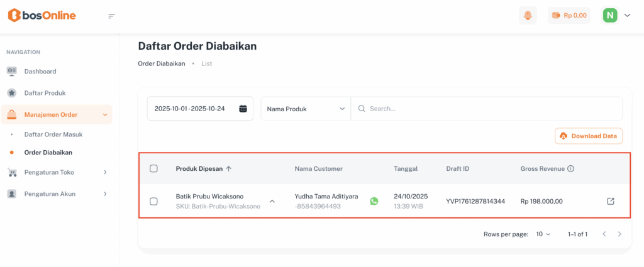Click the hamburger menu collapse icon
The height and width of the screenshot is (267, 644).
[112, 16]
